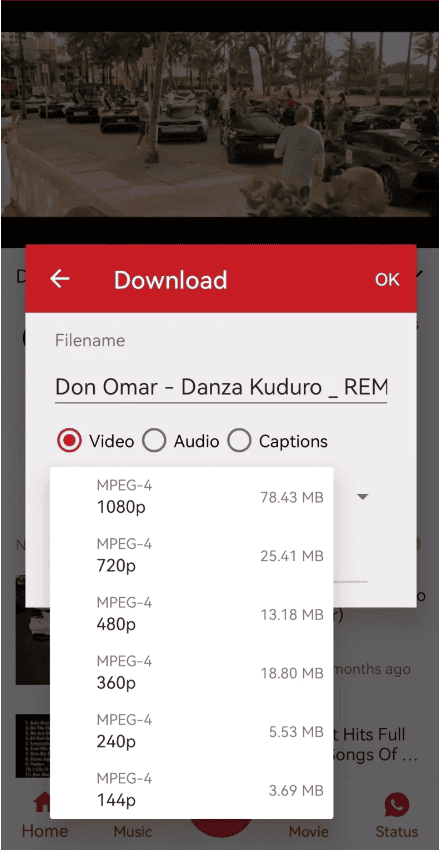Select the Video radio button
Viewport: 439px width, 850px height.
pyautogui.click(x=69, y=441)
